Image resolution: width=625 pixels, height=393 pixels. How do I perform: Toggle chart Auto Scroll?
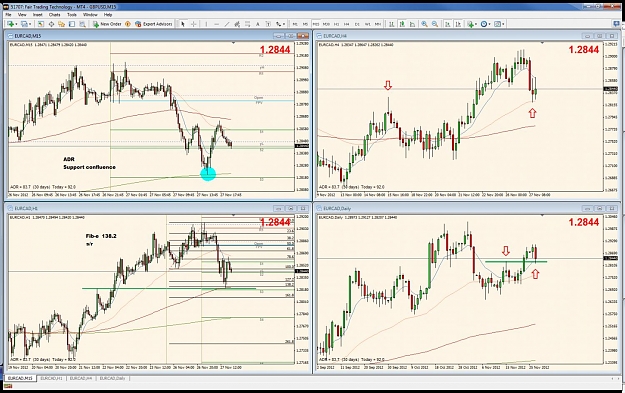[448, 24]
